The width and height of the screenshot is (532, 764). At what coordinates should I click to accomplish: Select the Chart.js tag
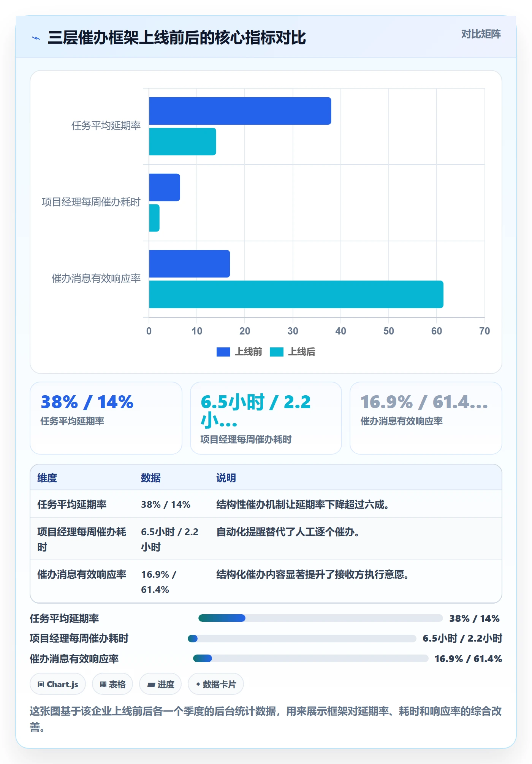tap(58, 684)
